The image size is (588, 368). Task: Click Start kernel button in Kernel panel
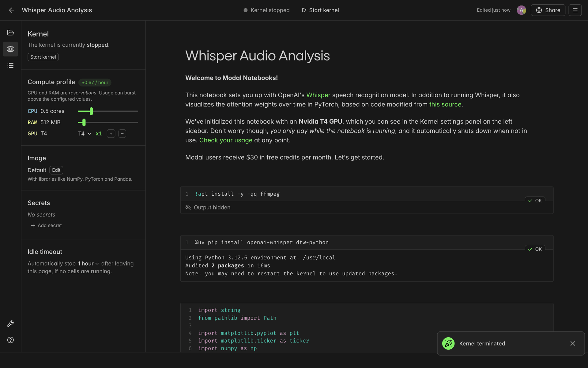43,57
